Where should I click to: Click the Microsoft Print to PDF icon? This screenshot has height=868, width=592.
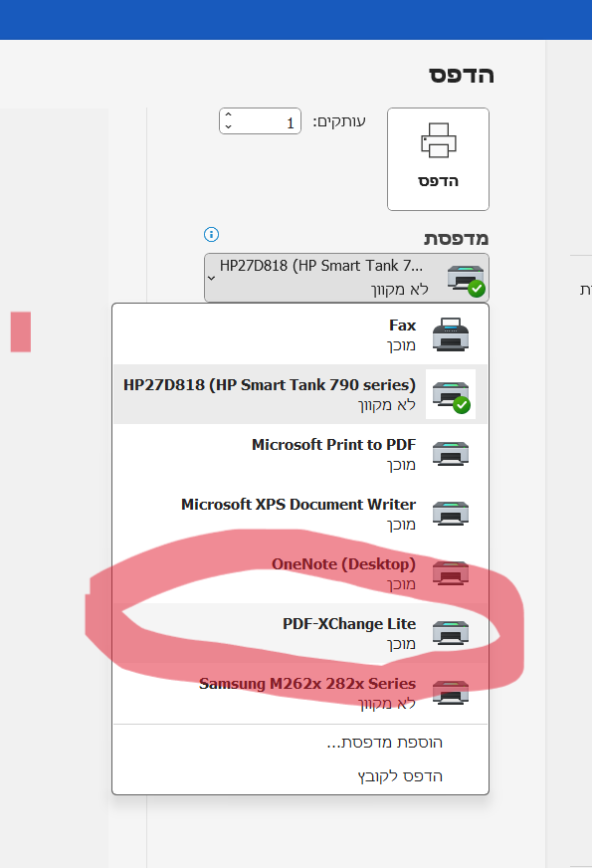point(451,454)
